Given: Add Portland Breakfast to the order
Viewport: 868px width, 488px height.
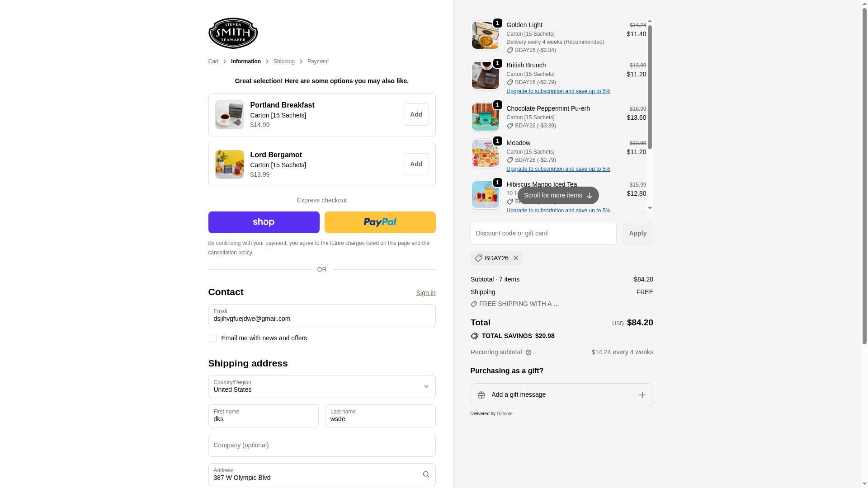Looking at the screenshot, I should (416, 114).
